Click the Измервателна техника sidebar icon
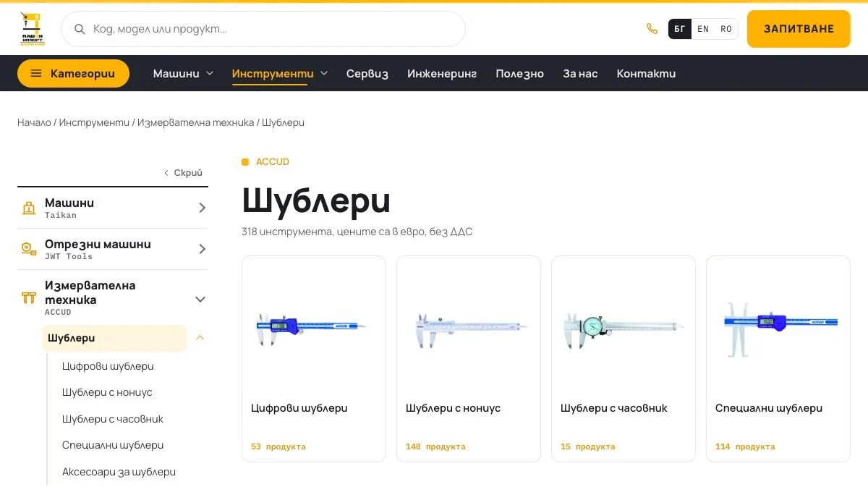868x487 pixels. [28, 297]
